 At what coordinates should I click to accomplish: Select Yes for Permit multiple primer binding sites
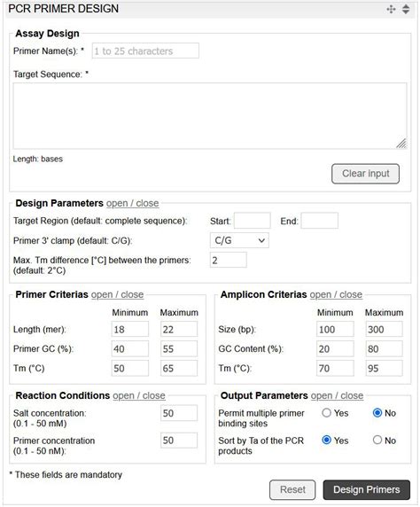327,412
